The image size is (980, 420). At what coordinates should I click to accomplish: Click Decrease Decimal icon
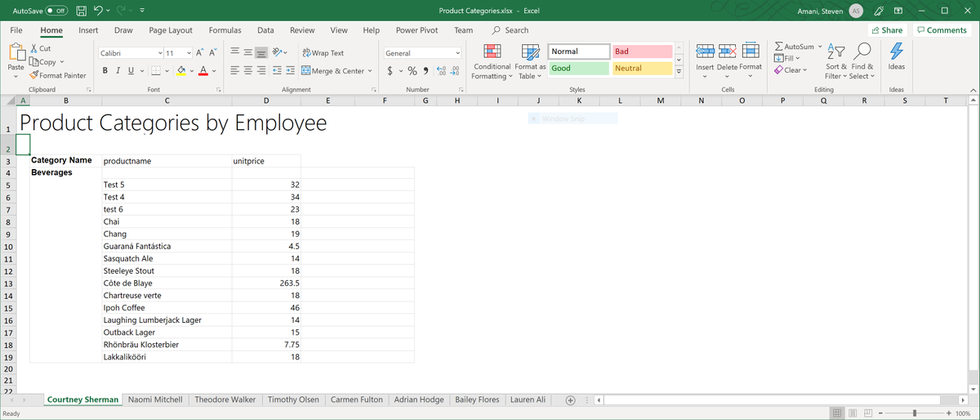point(455,71)
